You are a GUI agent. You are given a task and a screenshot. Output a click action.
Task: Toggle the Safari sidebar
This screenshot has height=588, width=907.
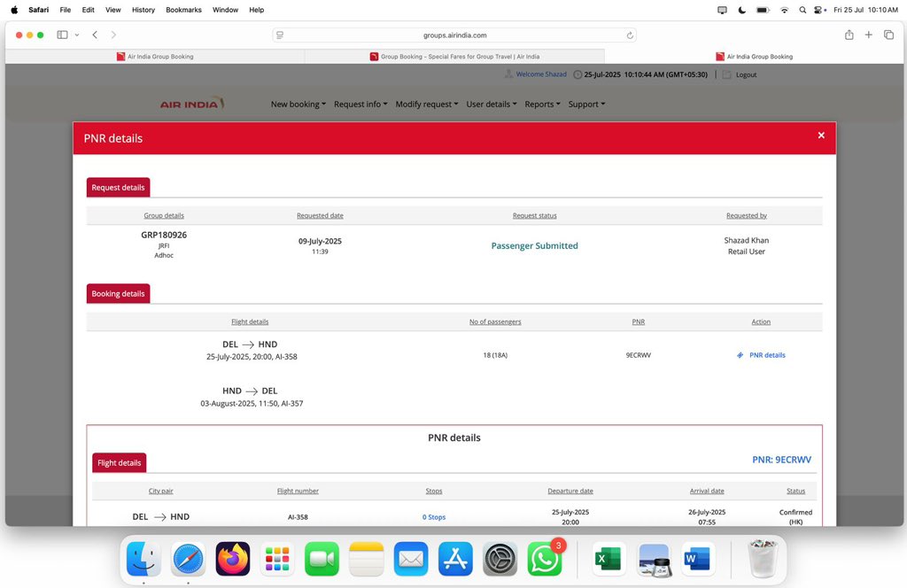point(63,35)
